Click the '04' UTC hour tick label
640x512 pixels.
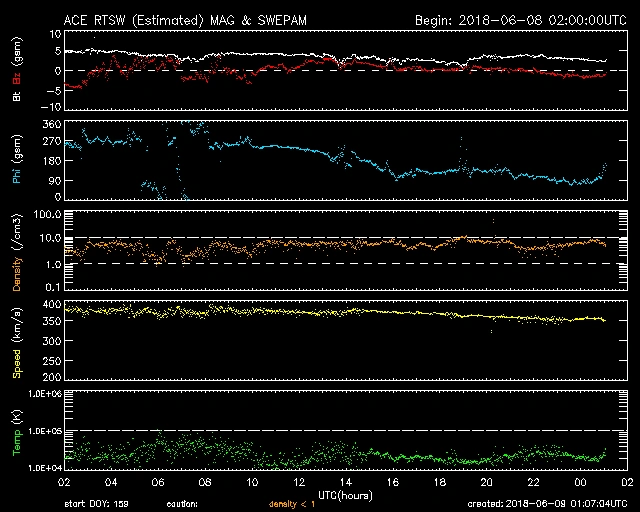click(x=111, y=482)
